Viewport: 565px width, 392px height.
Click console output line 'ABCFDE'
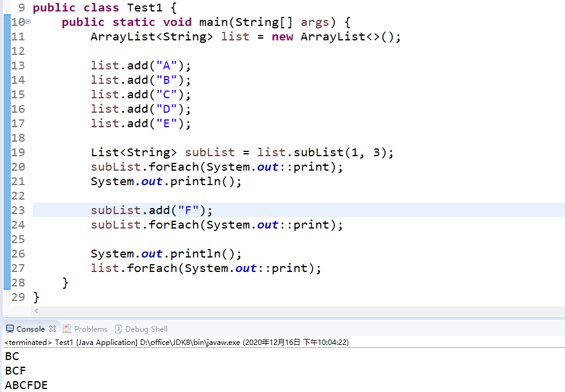click(x=27, y=385)
